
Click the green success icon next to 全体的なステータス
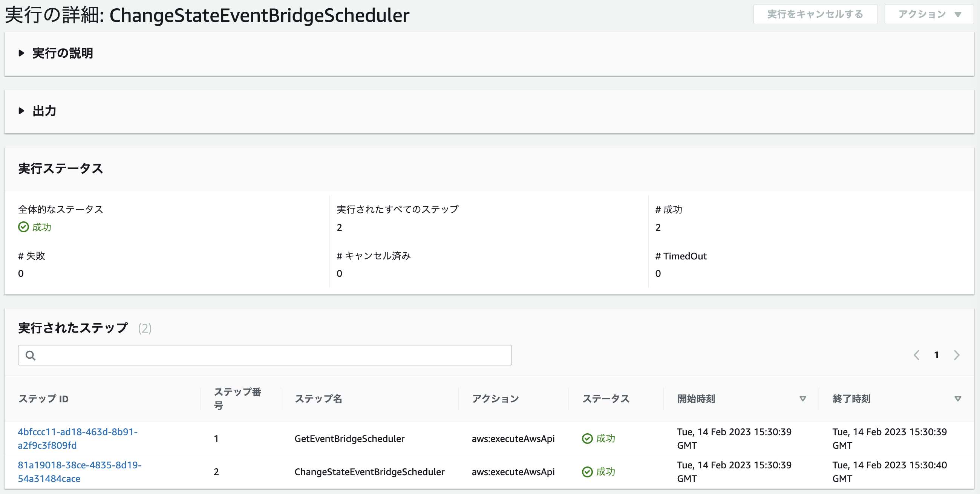point(24,227)
